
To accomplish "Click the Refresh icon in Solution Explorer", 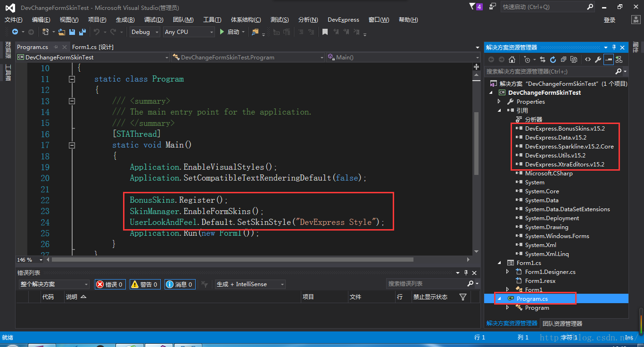I will coord(553,59).
